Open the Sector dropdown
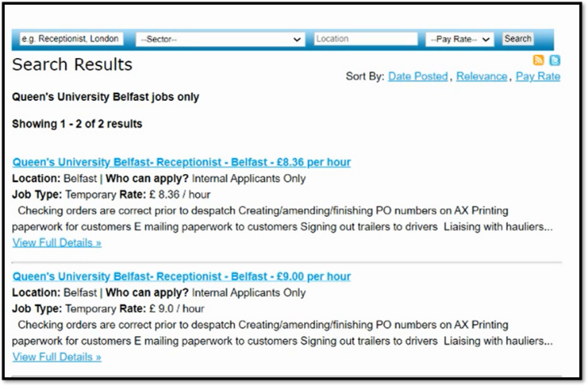 [x=220, y=39]
